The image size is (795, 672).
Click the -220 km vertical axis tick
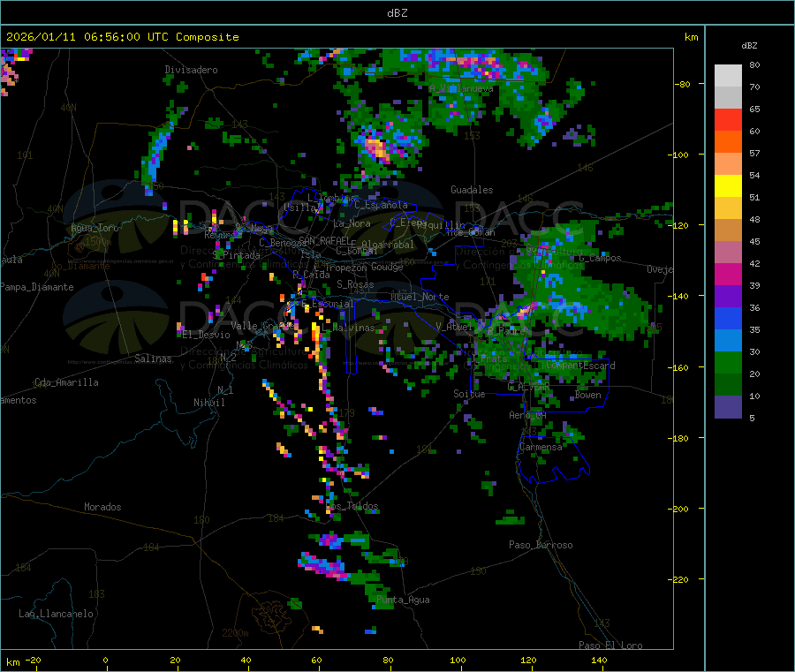pyautogui.click(x=680, y=579)
